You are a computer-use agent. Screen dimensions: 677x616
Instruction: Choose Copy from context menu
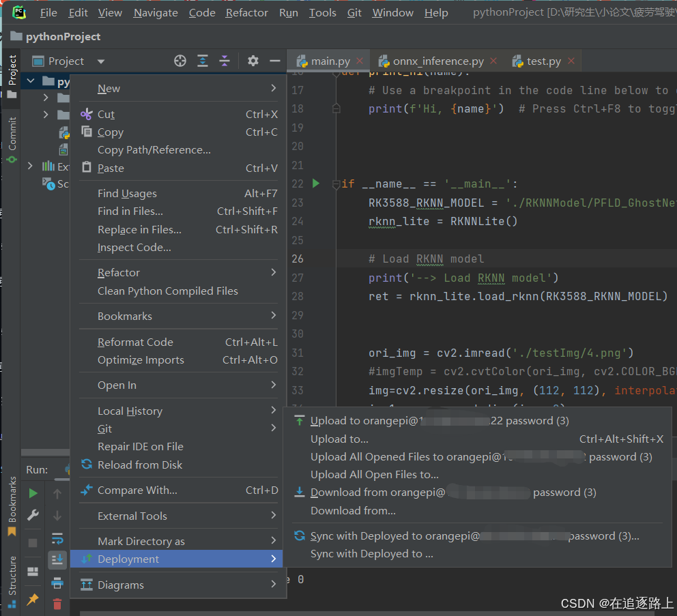click(x=178, y=132)
